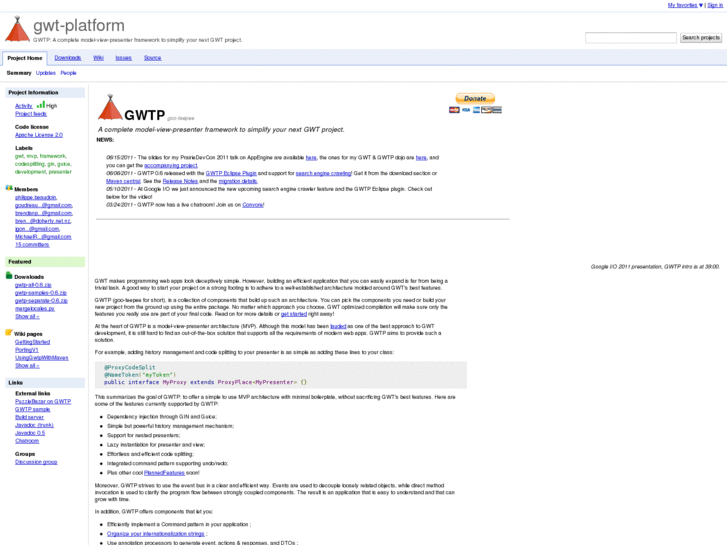Open the Project feeds link
Image resolution: width=727 pixels, height=545 pixels.
click(x=31, y=114)
